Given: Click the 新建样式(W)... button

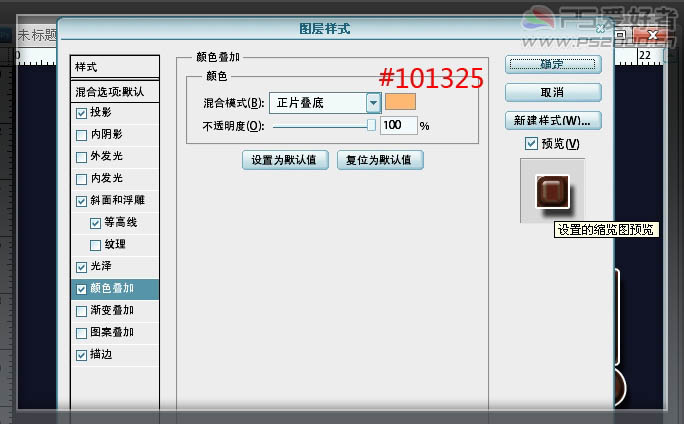Looking at the screenshot, I should coord(553,121).
